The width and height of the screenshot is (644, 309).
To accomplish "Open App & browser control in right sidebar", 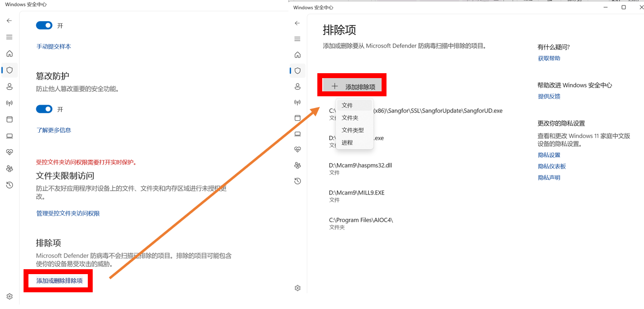I will click(x=297, y=118).
